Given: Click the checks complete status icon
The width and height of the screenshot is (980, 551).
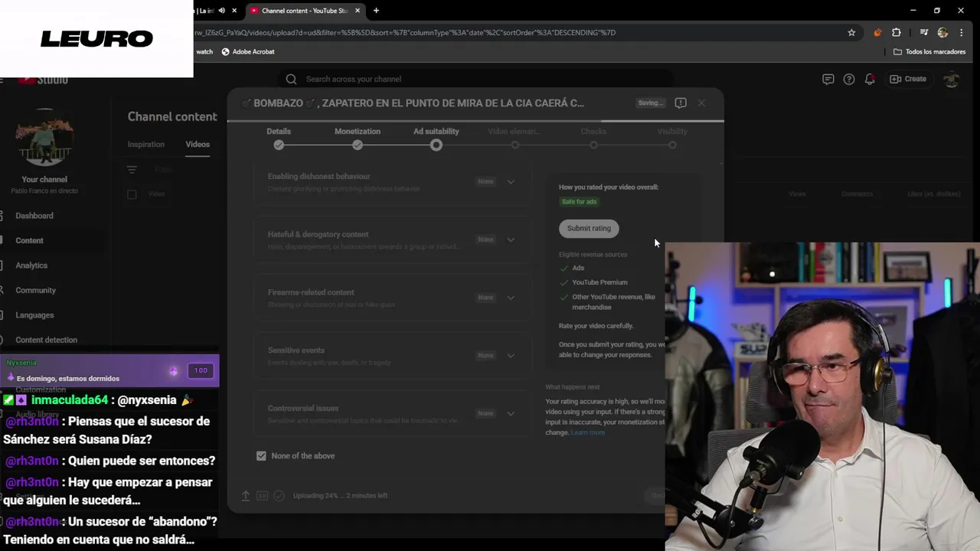Looking at the screenshot, I should coord(279,495).
